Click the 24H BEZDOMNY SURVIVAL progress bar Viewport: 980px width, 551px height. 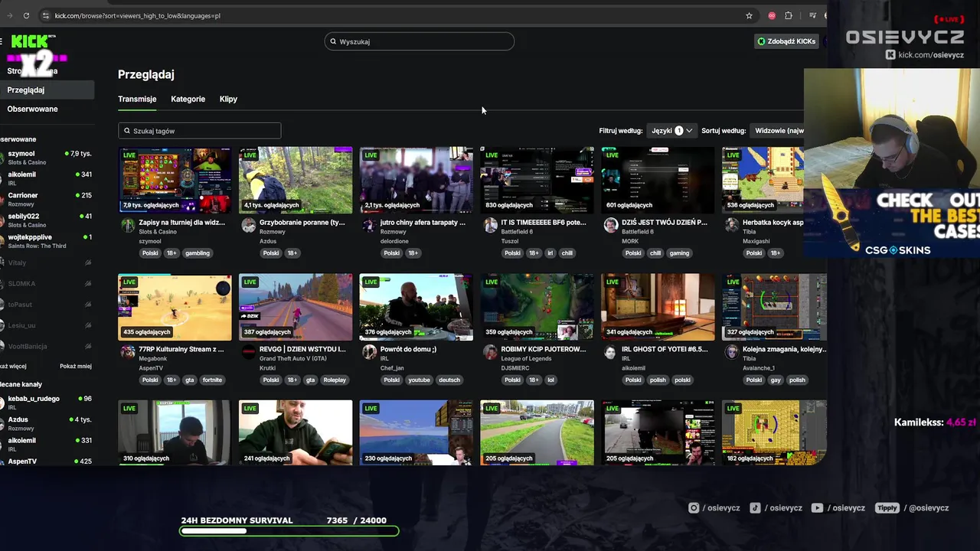[289, 530]
